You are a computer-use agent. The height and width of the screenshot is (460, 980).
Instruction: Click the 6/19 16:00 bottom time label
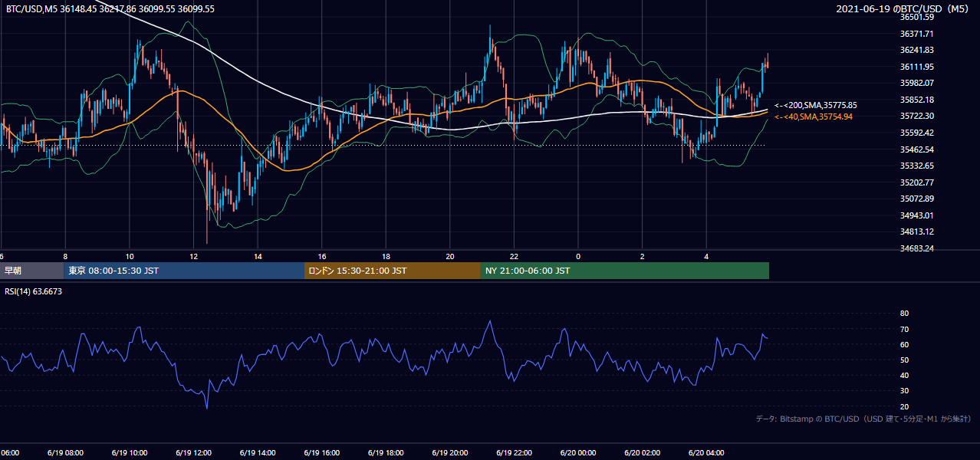click(x=321, y=452)
